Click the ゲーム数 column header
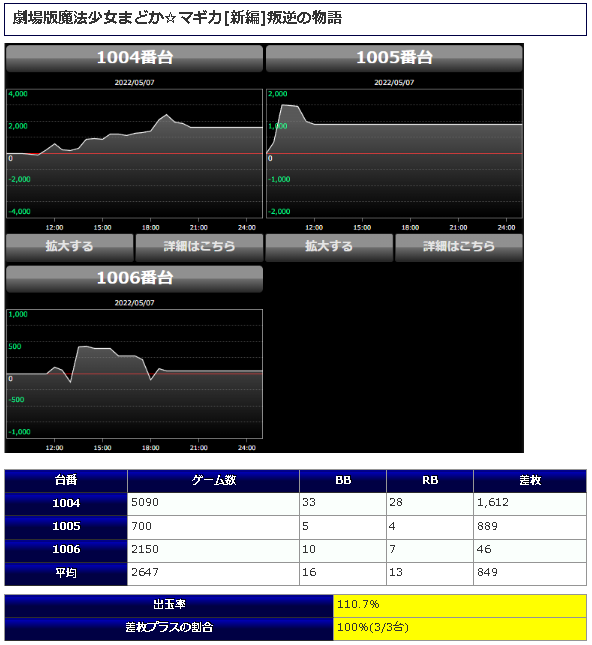592x645 pixels. click(214, 481)
